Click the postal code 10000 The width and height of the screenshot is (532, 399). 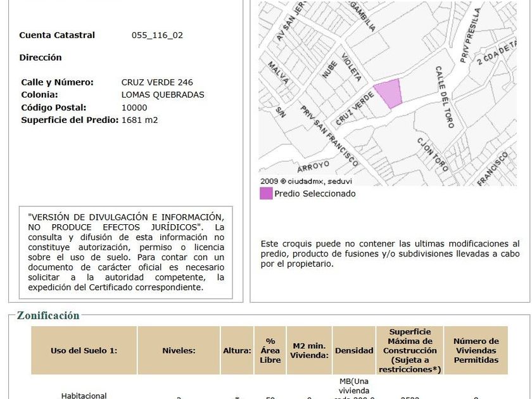pos(134,108)
